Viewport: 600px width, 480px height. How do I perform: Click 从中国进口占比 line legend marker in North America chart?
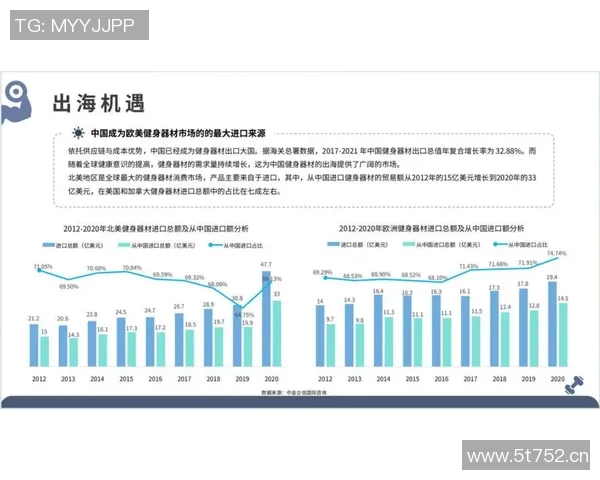[x=215, y=245]
